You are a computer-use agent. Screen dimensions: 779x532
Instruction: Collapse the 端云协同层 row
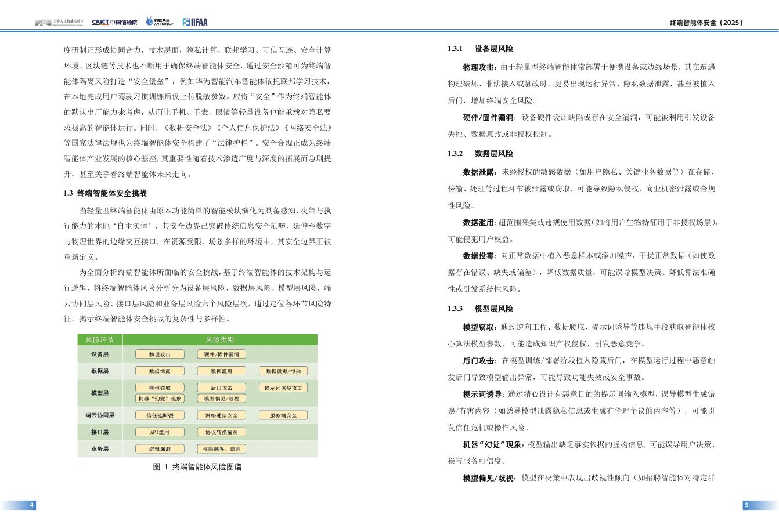99,415
